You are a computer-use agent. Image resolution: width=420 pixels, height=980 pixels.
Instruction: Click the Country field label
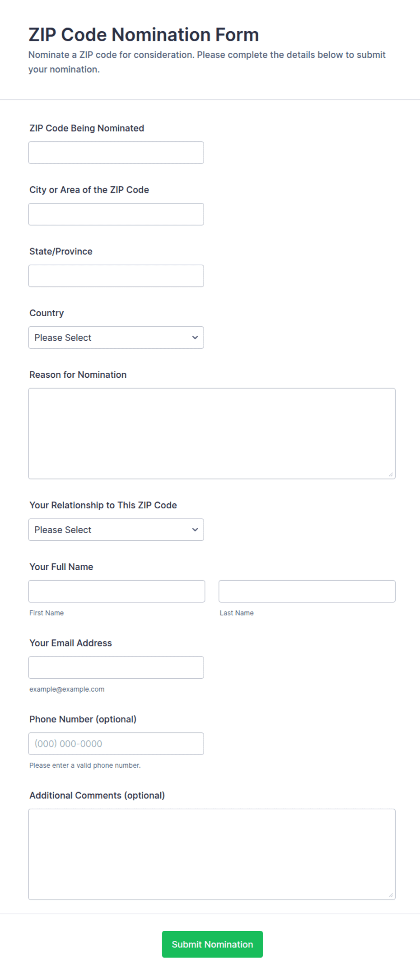tap(47, 313)
